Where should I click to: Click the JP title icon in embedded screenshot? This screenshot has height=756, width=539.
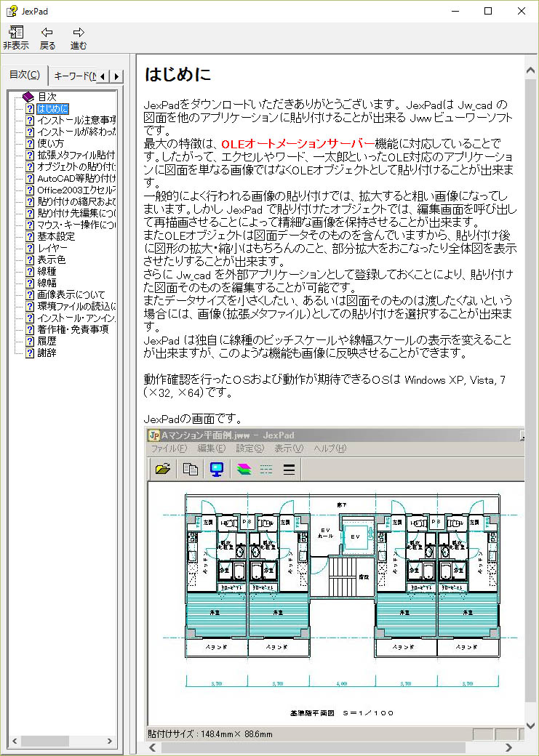[x=154, y=435]
